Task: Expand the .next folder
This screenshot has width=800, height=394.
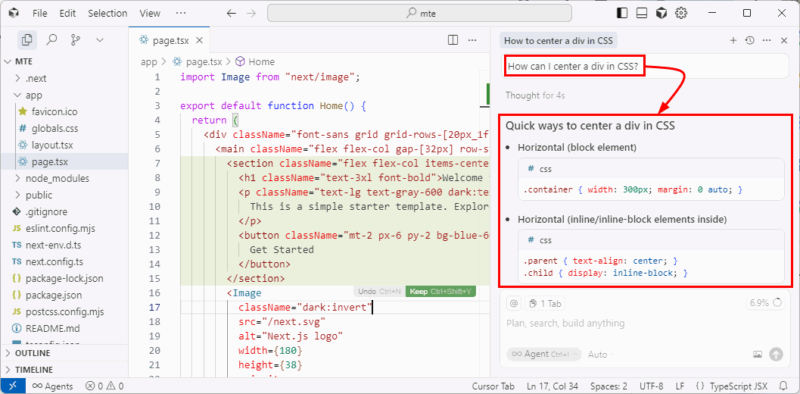Action: coord(64,78)
